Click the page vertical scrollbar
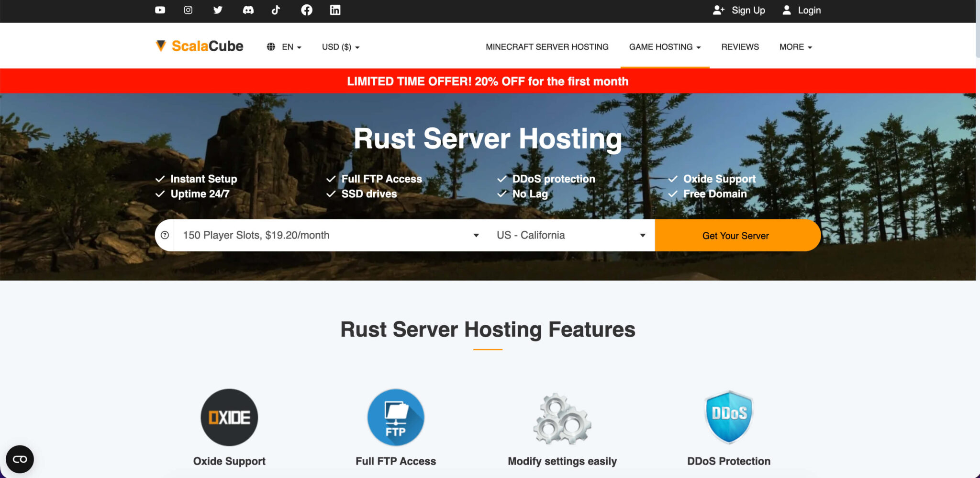 tap(978, 29)
